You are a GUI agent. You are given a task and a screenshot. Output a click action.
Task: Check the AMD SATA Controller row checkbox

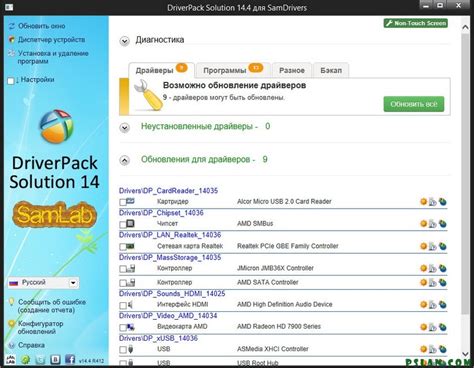coord(123,283)
